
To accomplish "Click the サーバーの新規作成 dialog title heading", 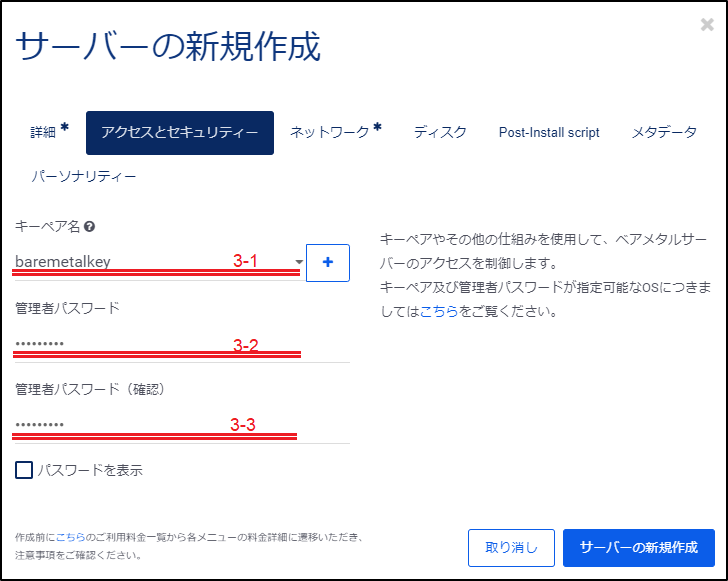I will tap(168, 46).
